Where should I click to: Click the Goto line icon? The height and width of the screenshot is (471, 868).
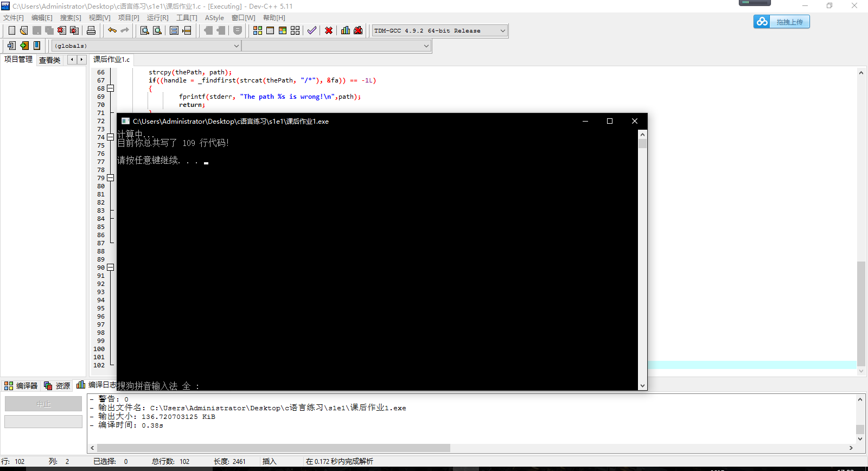point(187,30)
